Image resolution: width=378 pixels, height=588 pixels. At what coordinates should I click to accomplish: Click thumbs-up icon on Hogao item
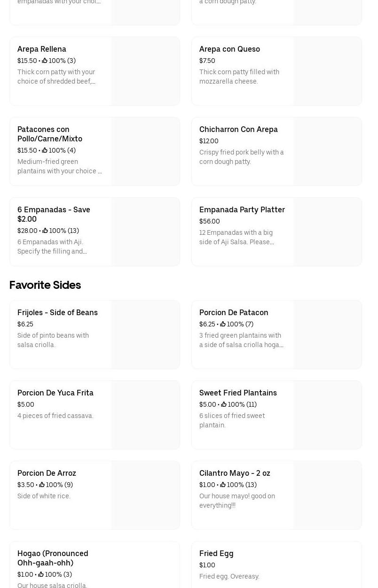(41, 574)
